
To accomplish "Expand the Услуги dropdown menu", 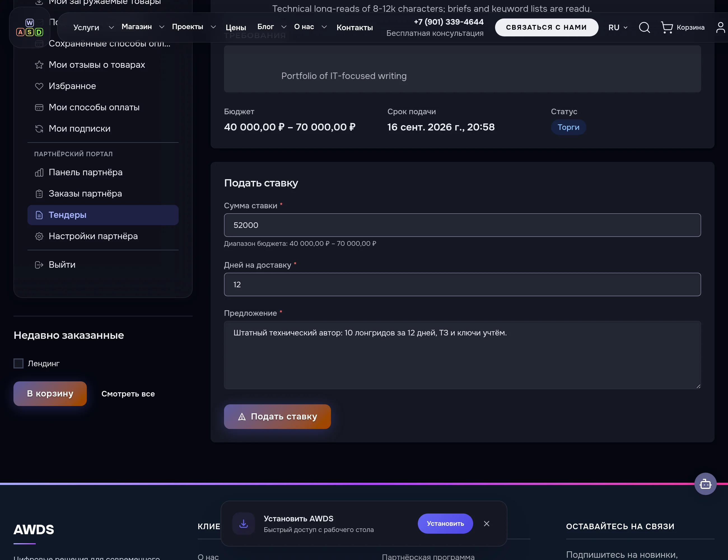I will coord(111,27).
